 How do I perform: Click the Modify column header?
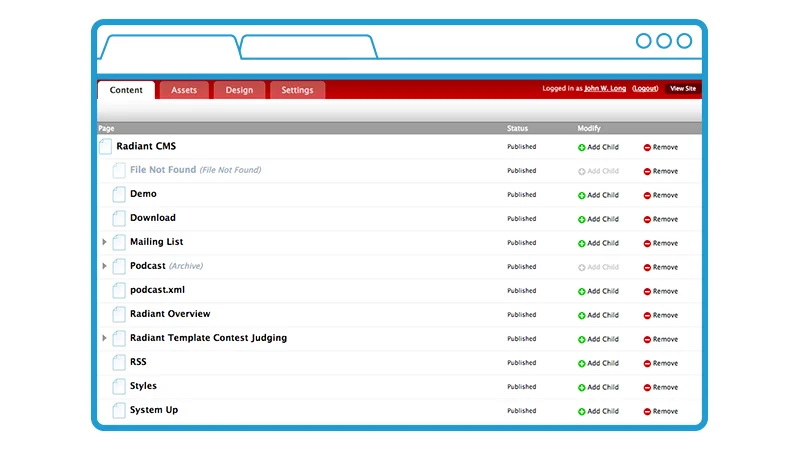(x=589, y=128)
